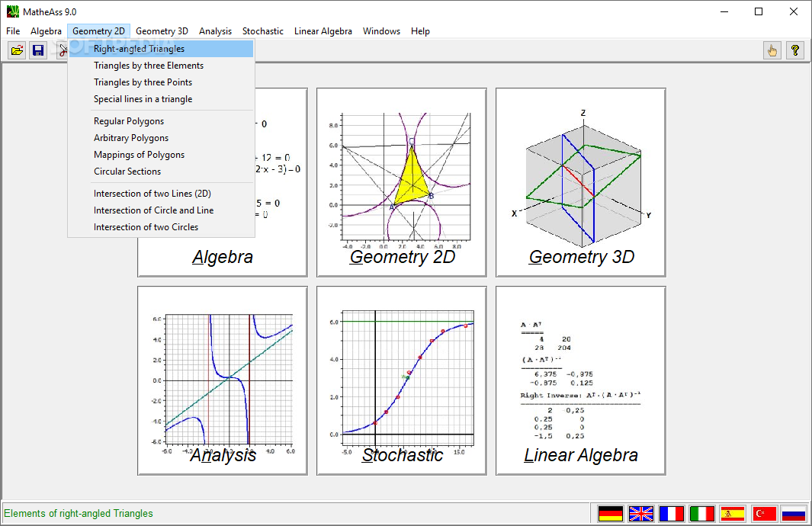Open the Geometry 3D menu
Image resolution: width=812 pixels, height=526 pixels.
click(x=162, y=31)
